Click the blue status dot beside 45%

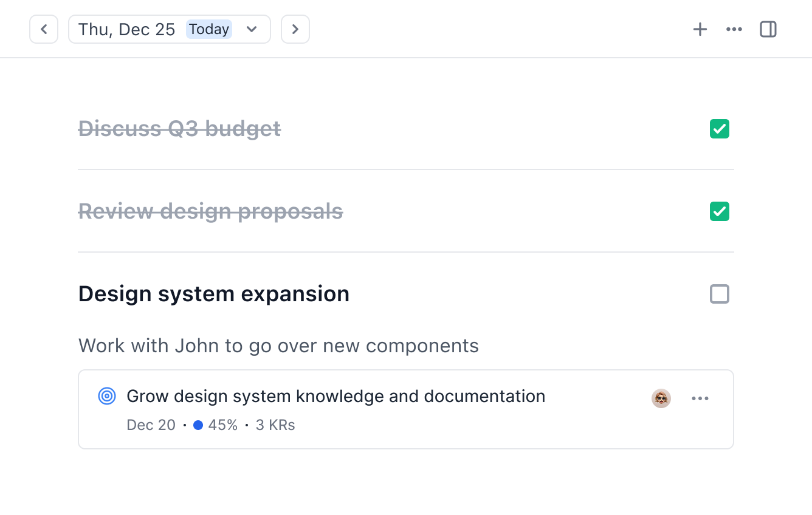(x=198, y=425)
